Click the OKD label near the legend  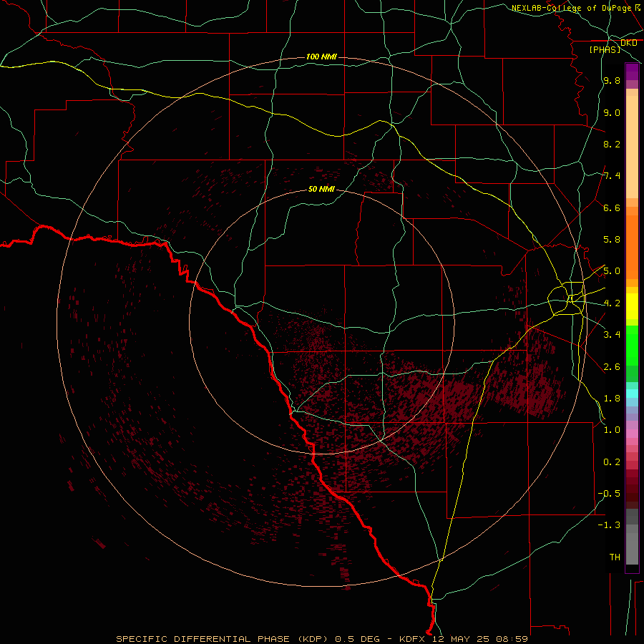pyautogui.click(x=629, y=43)
